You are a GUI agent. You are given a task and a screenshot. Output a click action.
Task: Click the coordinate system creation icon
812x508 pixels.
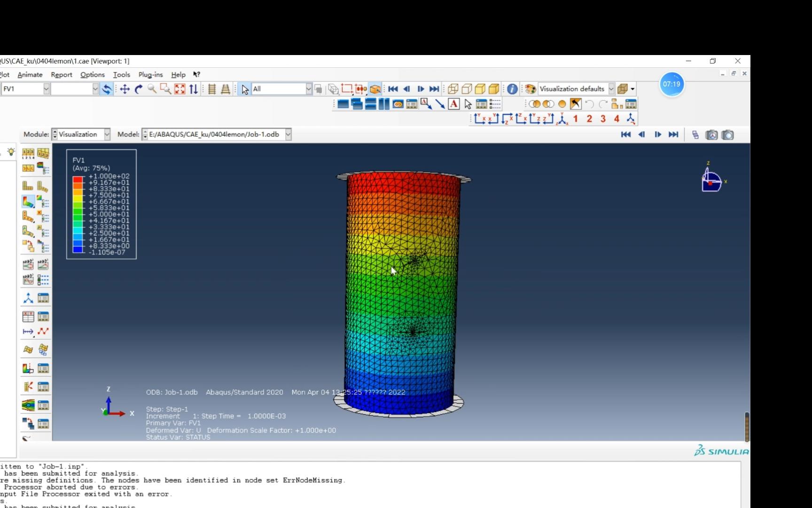28,298
